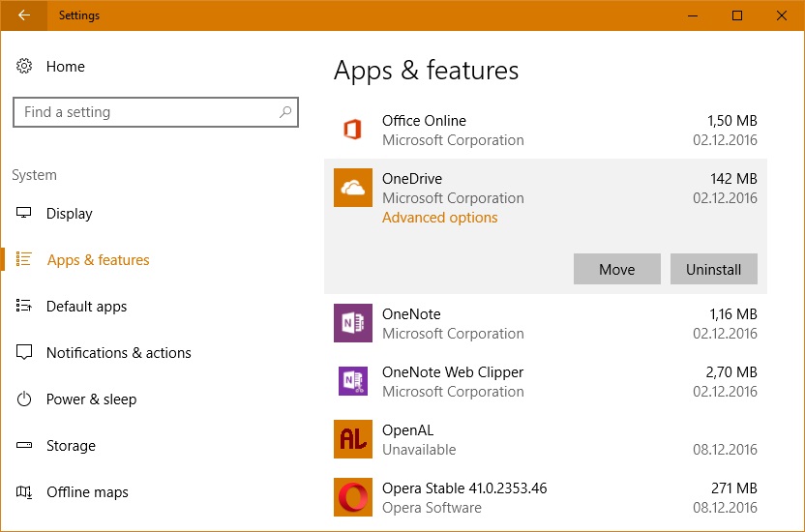Click the Home gear icon
This screenshot has height=532, width=805.
point(23,66)
